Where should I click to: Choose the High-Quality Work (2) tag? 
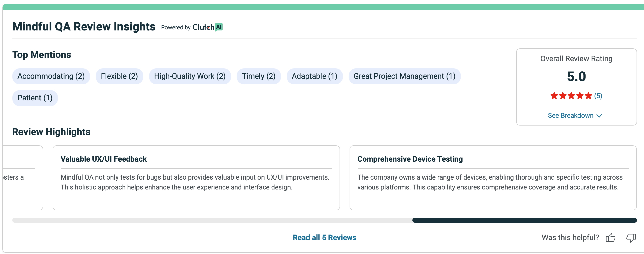[x=190, y=76]
